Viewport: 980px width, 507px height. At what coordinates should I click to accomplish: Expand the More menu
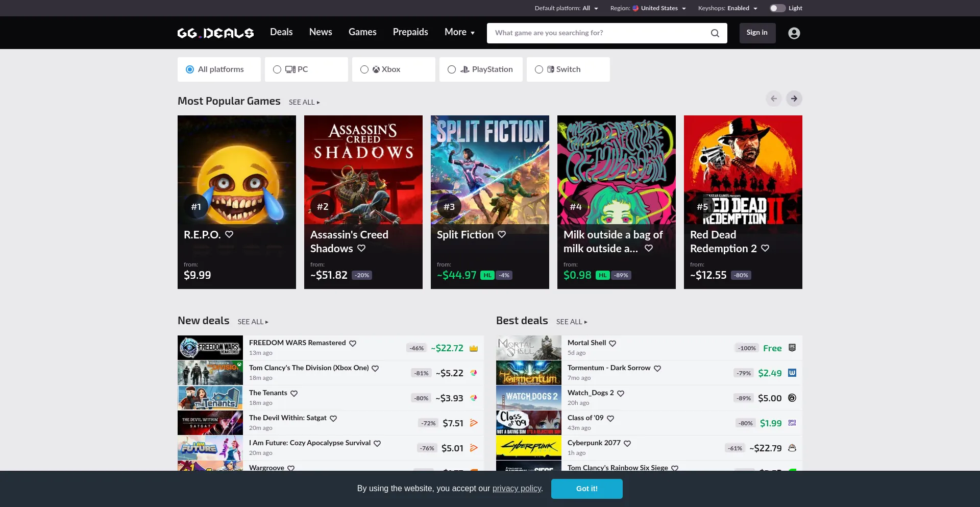[459, 32]
